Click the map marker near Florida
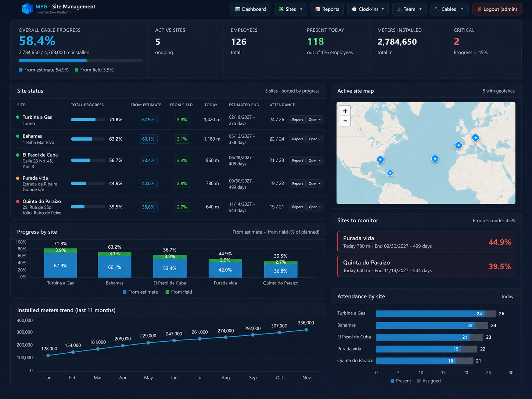 [x=380, y=159]
